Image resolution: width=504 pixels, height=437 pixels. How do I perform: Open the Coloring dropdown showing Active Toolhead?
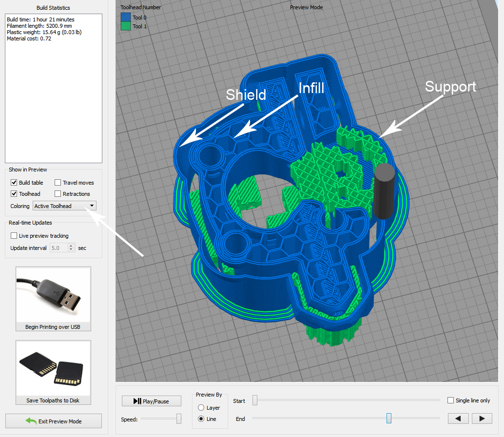[x=64, y=206]
